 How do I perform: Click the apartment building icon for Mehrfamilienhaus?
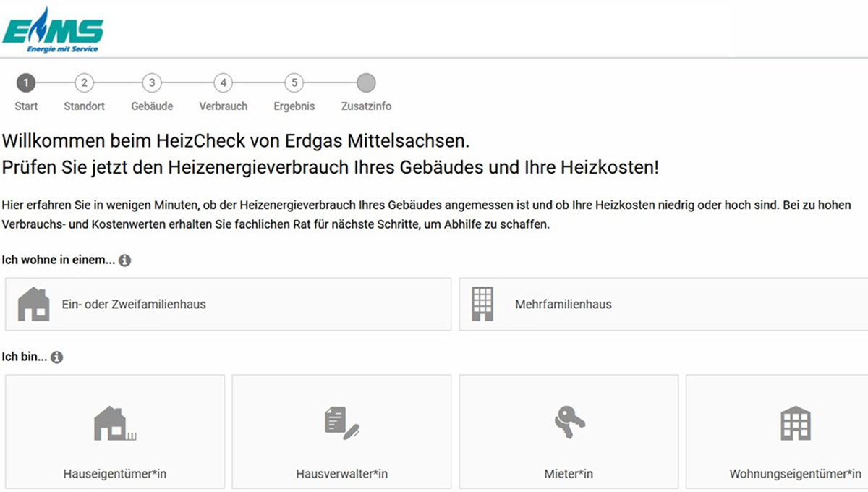482,304
